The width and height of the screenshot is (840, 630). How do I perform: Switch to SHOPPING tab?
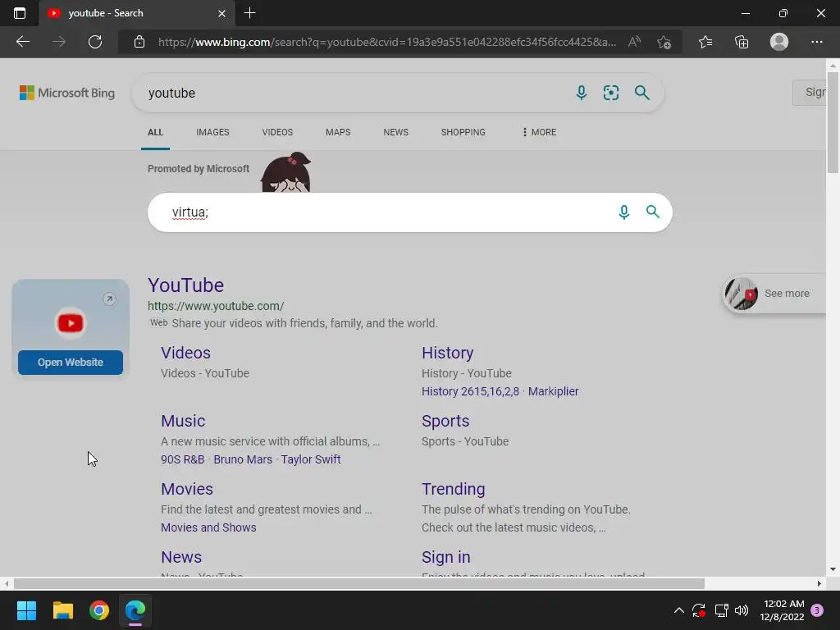coord(463,132)
